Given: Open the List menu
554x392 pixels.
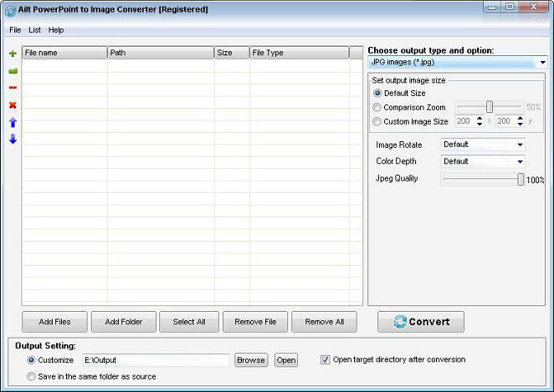Looking at the screenshot, I should (34, 30).
